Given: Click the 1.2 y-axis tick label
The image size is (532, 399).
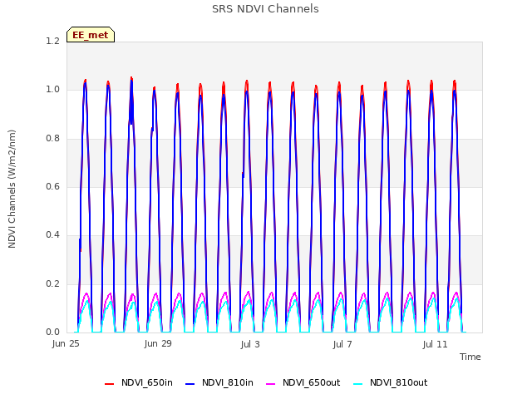Looking at the screenshot, I should [x=52, y=41].
